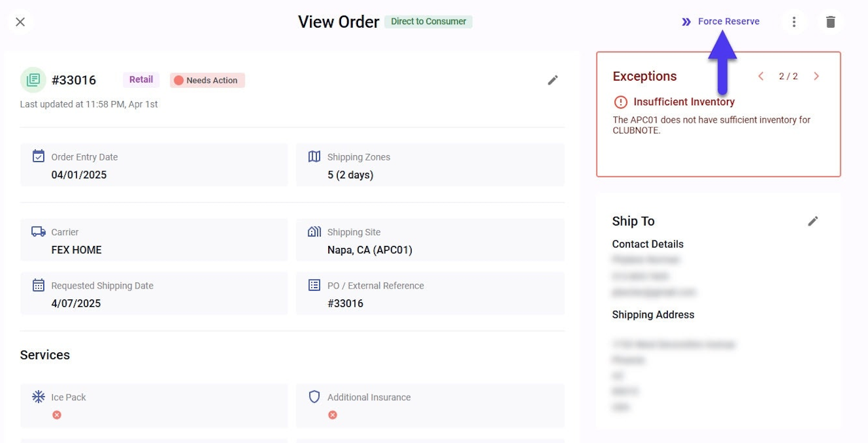Select the PO / External Reference field
This screenshot has height=443, width=868.
[430, 294]
